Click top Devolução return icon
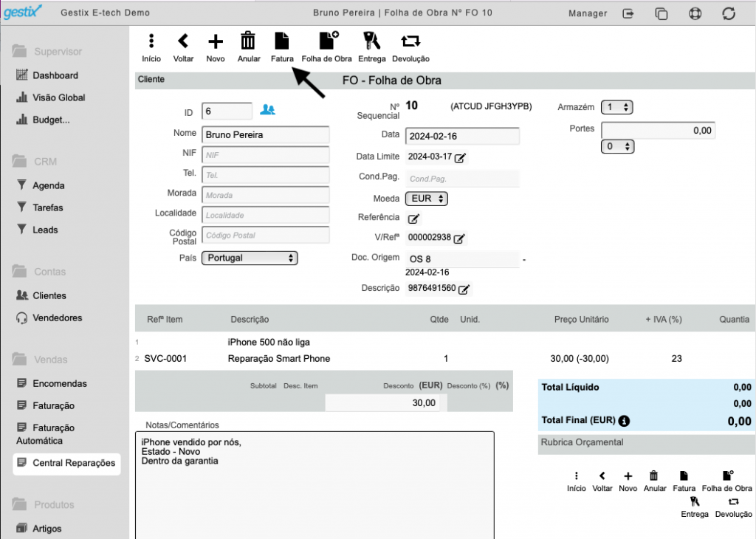This screenshot has width=756, height=539. (410, 41)
